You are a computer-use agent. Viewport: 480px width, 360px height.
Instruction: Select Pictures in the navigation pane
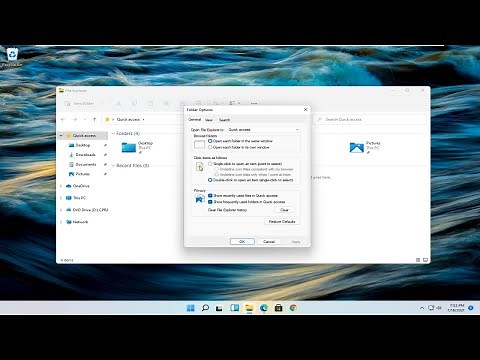coord(82,174)
